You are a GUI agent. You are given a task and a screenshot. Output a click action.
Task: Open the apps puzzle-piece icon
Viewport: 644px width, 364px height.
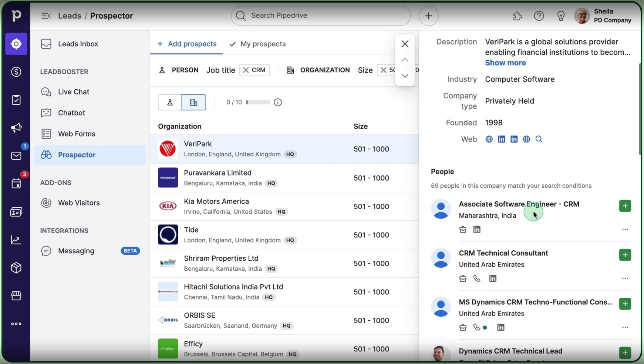tap(517, 16)
